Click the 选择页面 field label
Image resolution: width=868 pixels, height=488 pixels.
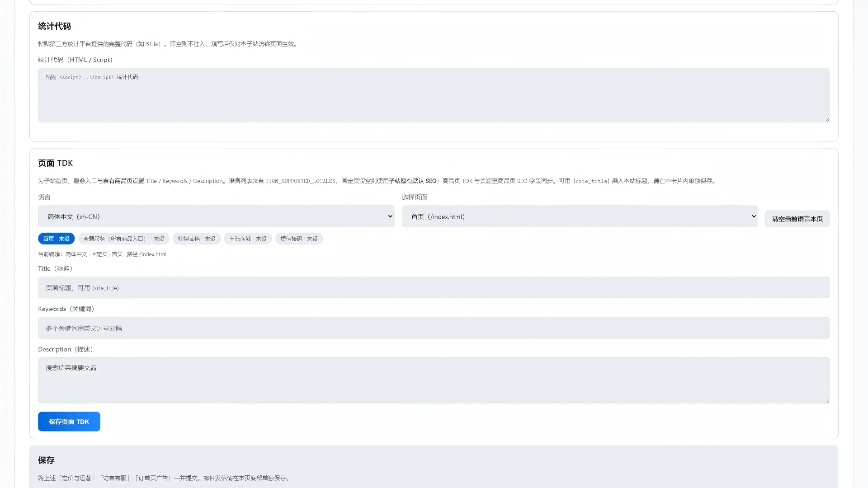tap(414, 197)
